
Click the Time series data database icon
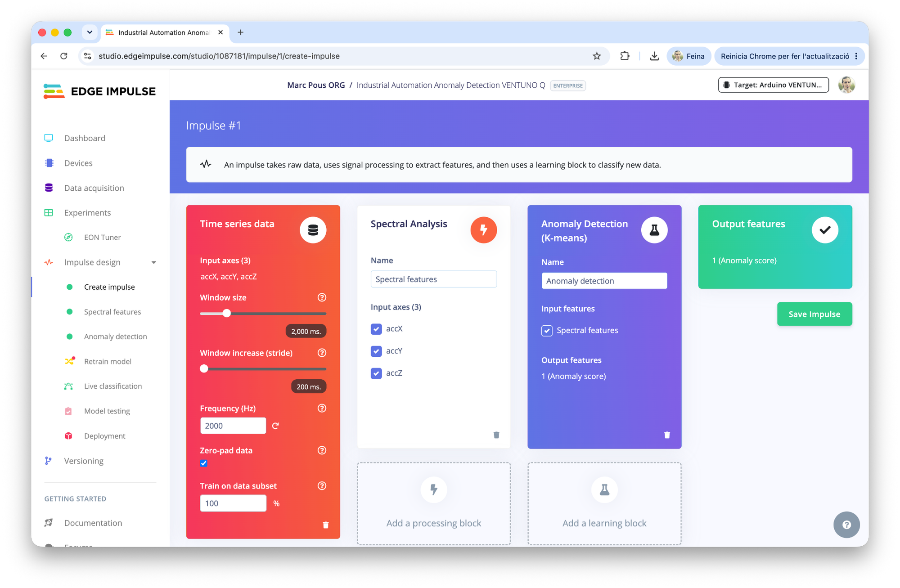click(x=313, y=230)
